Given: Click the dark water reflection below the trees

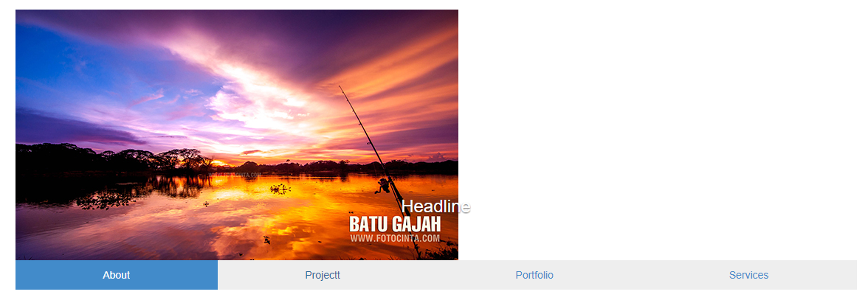Looking at the screenshot, I should click(111, 191).
